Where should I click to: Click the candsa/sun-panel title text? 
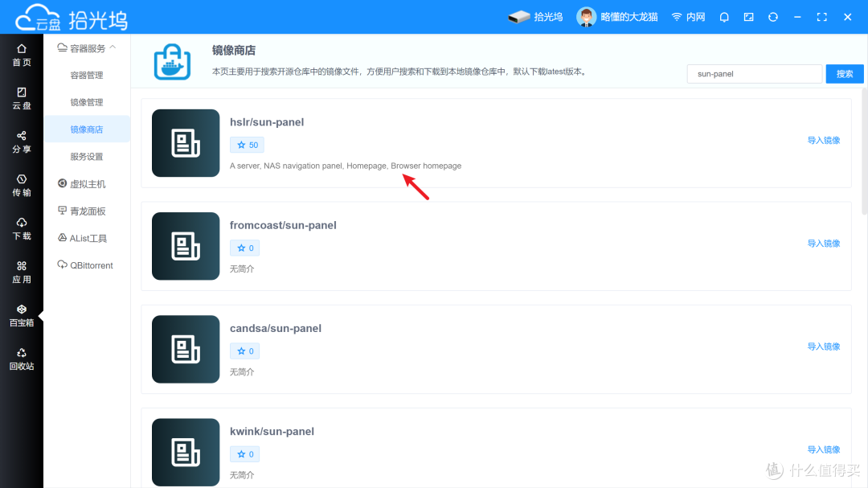click(x=275, y=328)
